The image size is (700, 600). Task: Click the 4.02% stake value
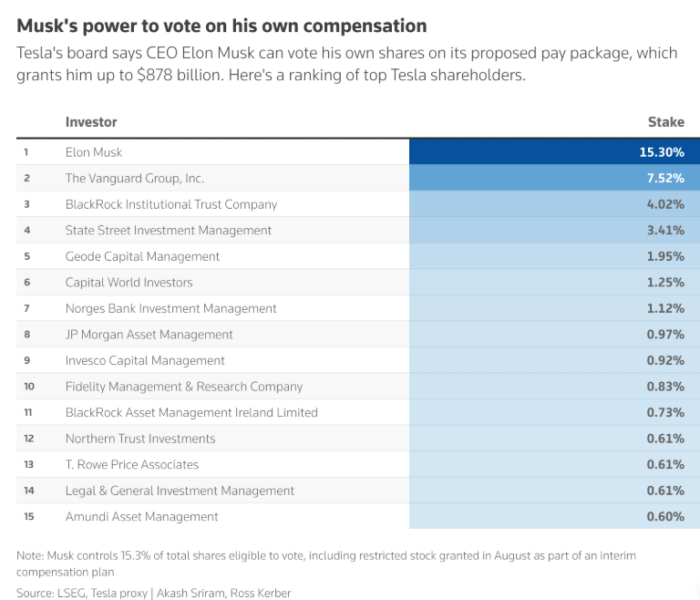665,204
